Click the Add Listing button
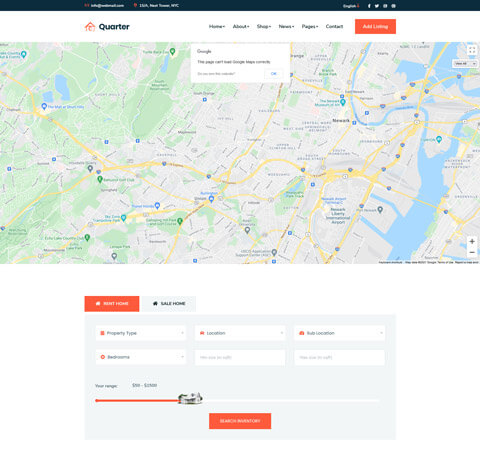 (375, 26)
